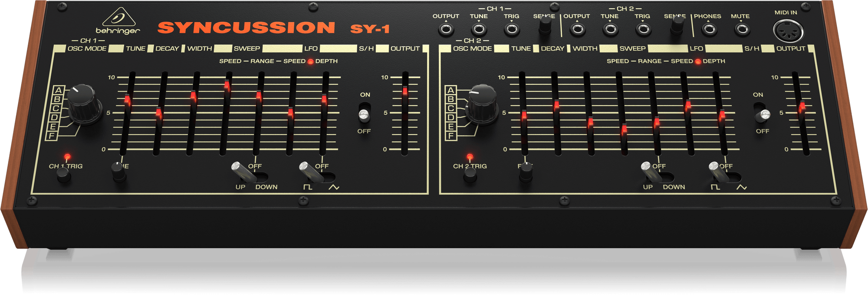Click the CH 1 TRIG input jack
This screenshot has height=295, width=868.
[512, 30]
